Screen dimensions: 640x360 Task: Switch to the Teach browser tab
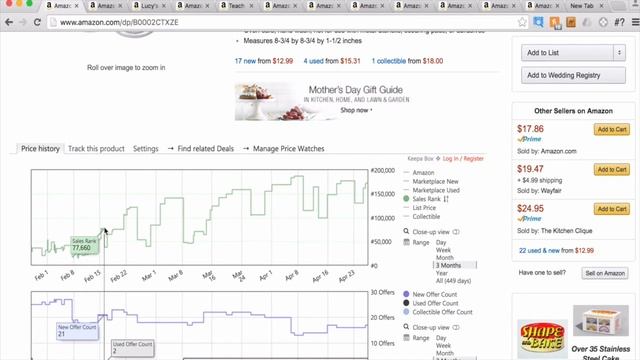(x=236, y=6)
